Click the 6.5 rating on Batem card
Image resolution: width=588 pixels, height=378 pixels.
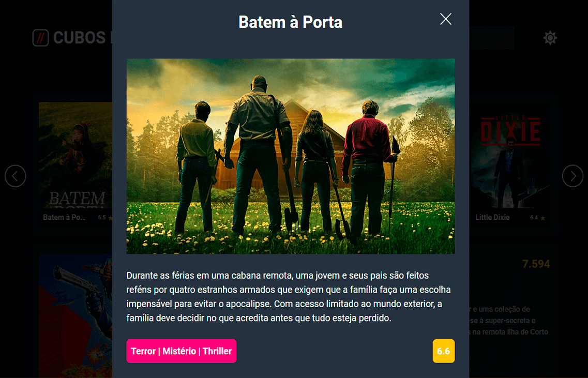click(102, 218)
